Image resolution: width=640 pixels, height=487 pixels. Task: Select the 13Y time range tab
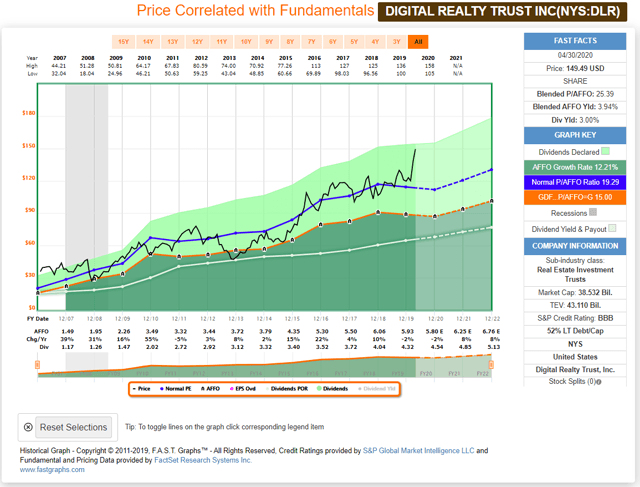coord(173,42)
